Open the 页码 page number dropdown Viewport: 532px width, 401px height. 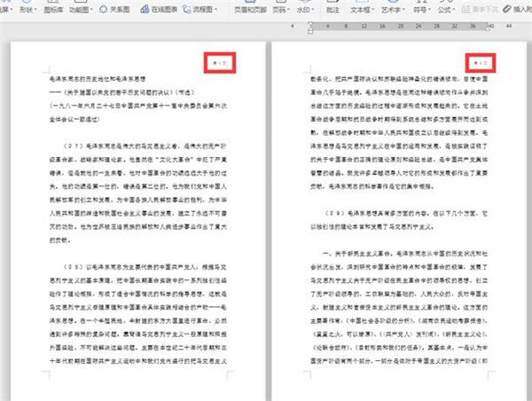click(281, 10)
